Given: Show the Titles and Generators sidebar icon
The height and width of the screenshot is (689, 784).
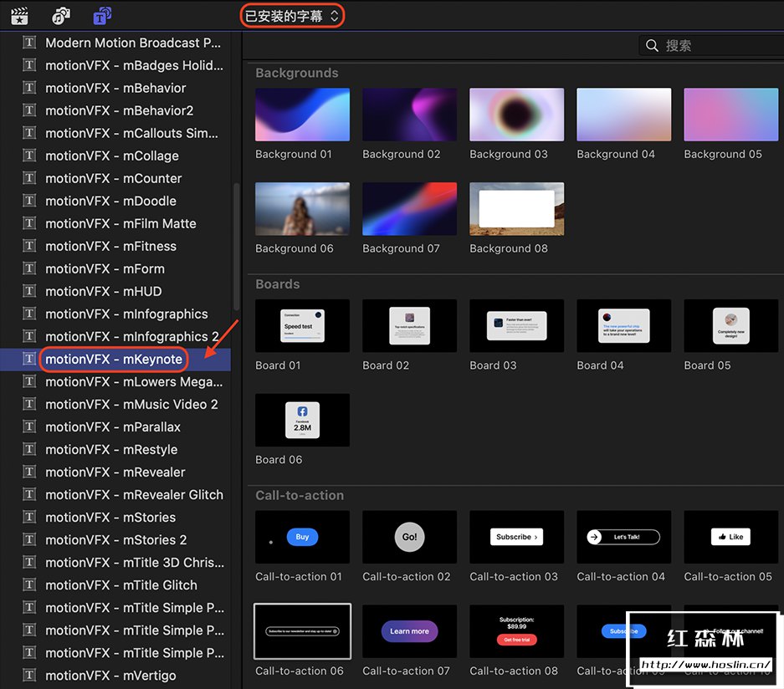Looking at the screenshot, I should 102,16.
